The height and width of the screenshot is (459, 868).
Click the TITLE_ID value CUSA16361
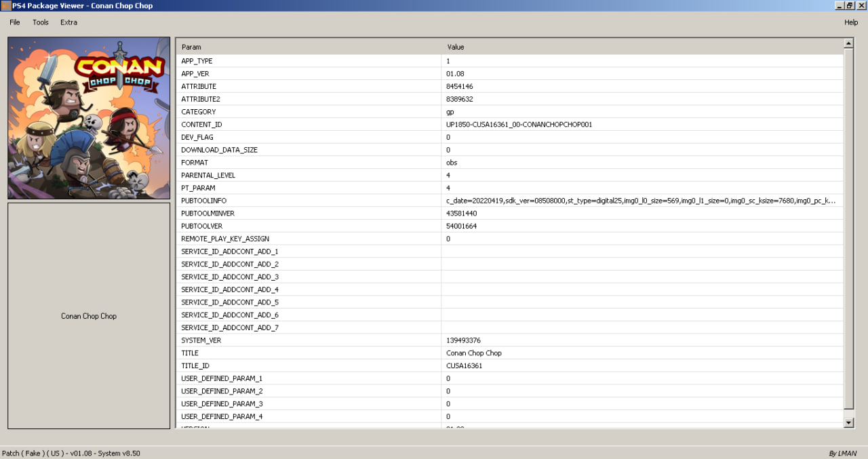click(465, 365)
